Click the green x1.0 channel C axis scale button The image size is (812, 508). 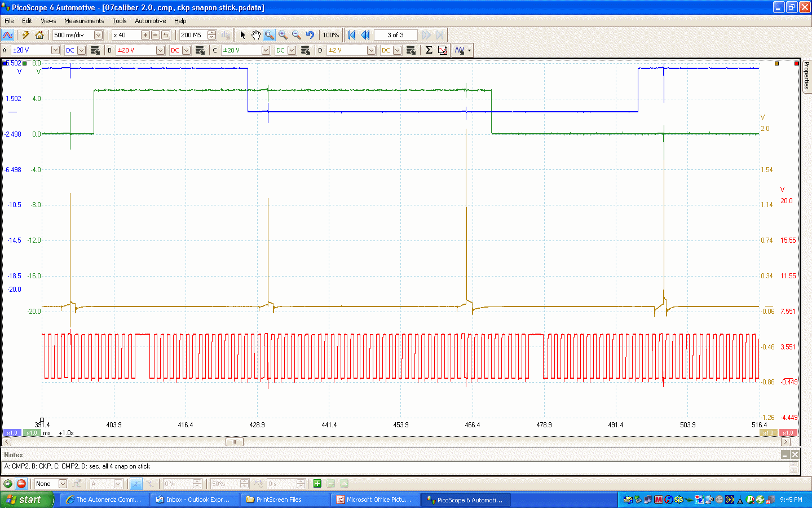click(32, 433)
